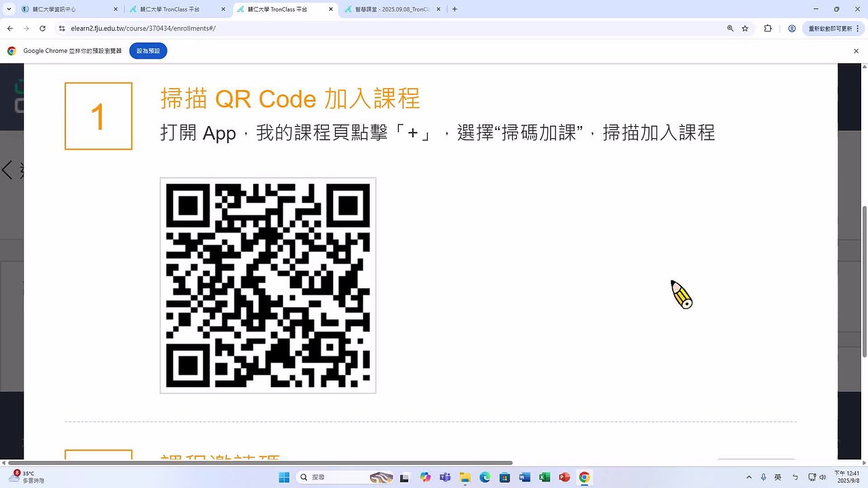Open the weather widget showing 35°C
The image size is (868, 488).
(27, 477)
